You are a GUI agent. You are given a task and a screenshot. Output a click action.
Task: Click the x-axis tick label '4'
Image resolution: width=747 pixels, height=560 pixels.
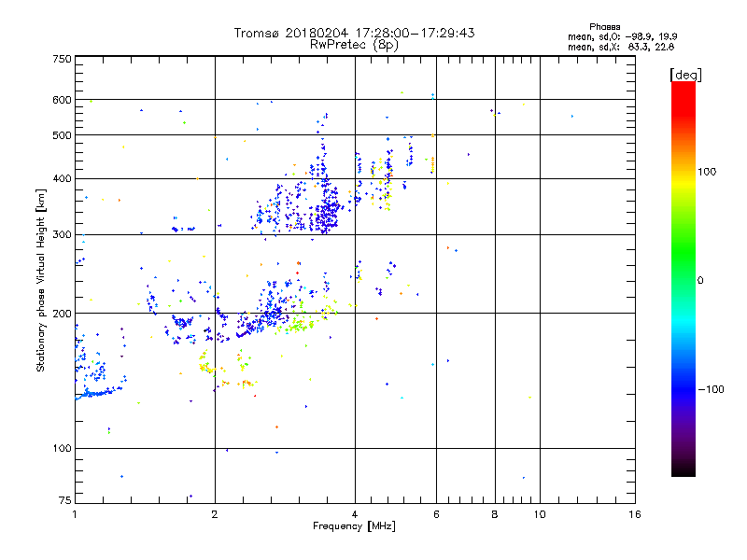[355, 514]
